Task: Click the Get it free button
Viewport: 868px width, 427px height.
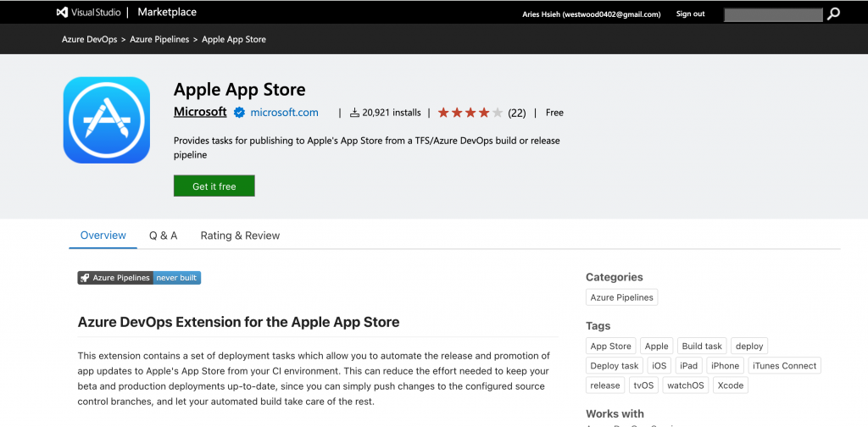Action: (x=214, y=186)
